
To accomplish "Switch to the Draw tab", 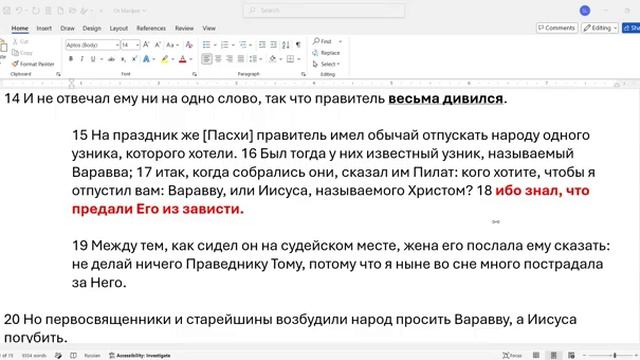I will point(67,28).
